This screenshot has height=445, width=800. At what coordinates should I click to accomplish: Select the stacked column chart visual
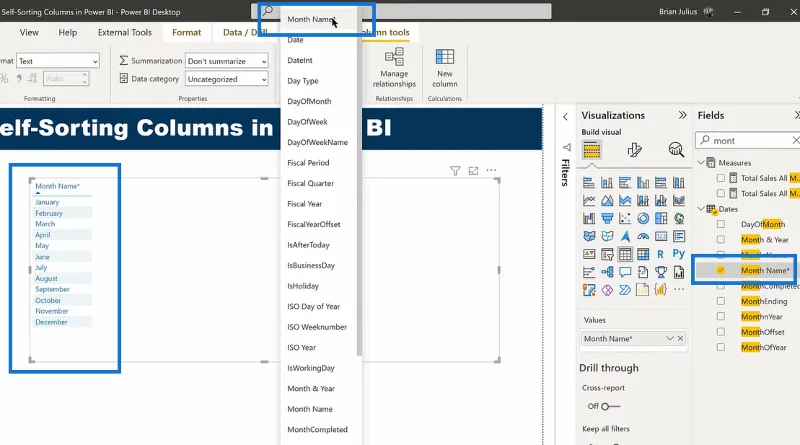point(607,183)
